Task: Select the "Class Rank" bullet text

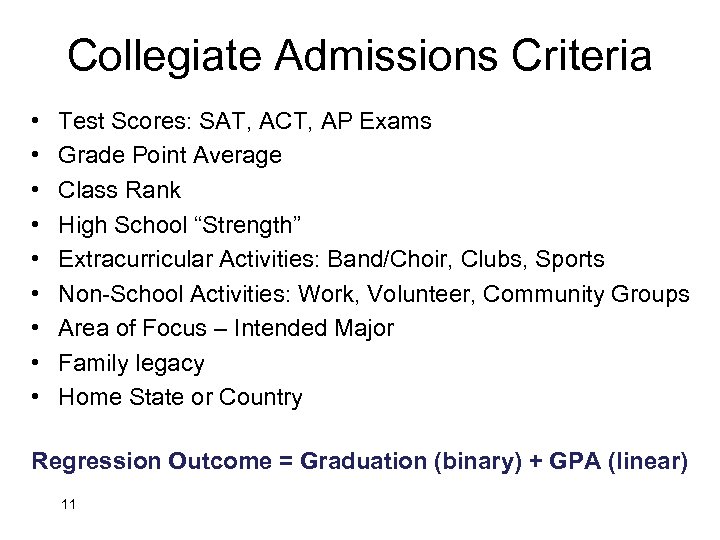Action: [x=120, y=190]
